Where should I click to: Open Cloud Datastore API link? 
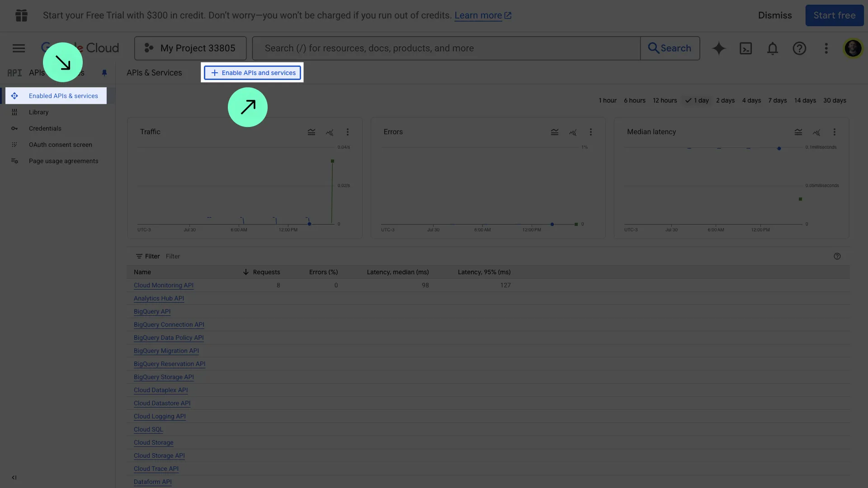click(162, 403)
